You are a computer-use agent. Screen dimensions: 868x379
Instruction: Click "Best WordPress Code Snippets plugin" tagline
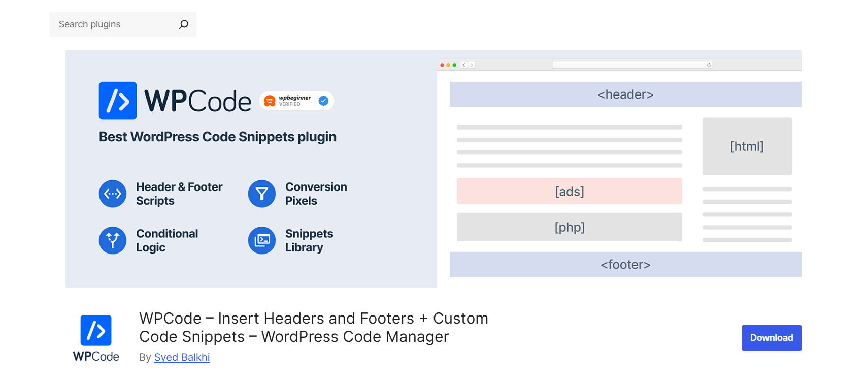(x=218, y=137)
